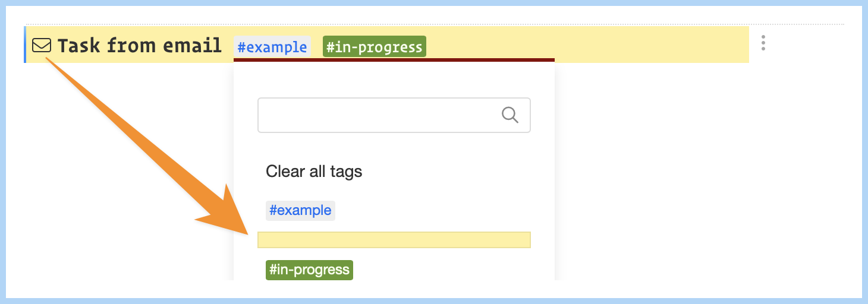Open the three-dot task options menu
Screen dimensions: 868x304
[763, 43]
